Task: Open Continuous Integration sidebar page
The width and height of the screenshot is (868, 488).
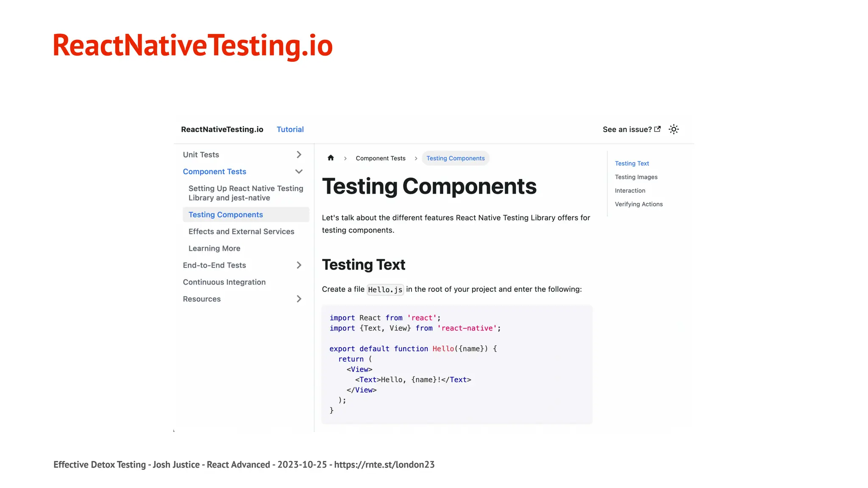Action: pos(224,282)
